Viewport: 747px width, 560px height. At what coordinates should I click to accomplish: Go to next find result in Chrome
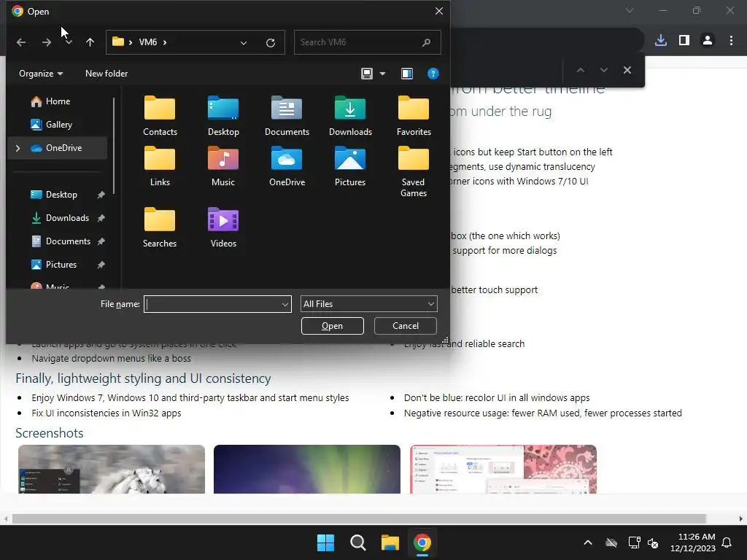pos(603,70)
